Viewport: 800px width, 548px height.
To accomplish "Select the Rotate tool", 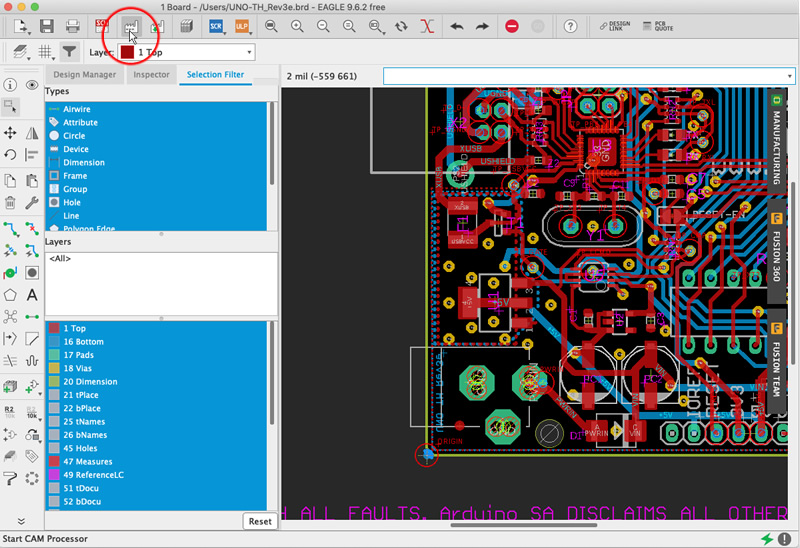I will click(x=10, y=155).
